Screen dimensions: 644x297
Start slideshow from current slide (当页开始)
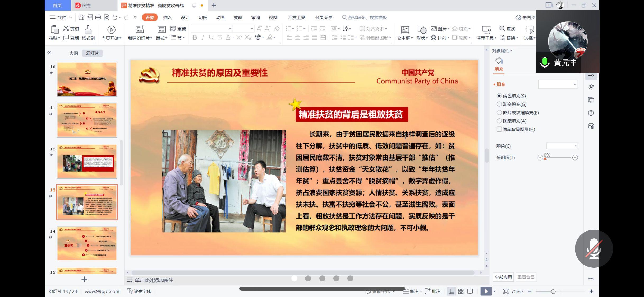(x=111, y=30)
